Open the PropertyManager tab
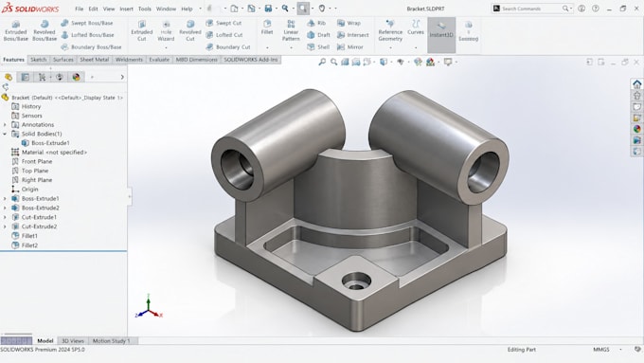 tap(26, 77)
